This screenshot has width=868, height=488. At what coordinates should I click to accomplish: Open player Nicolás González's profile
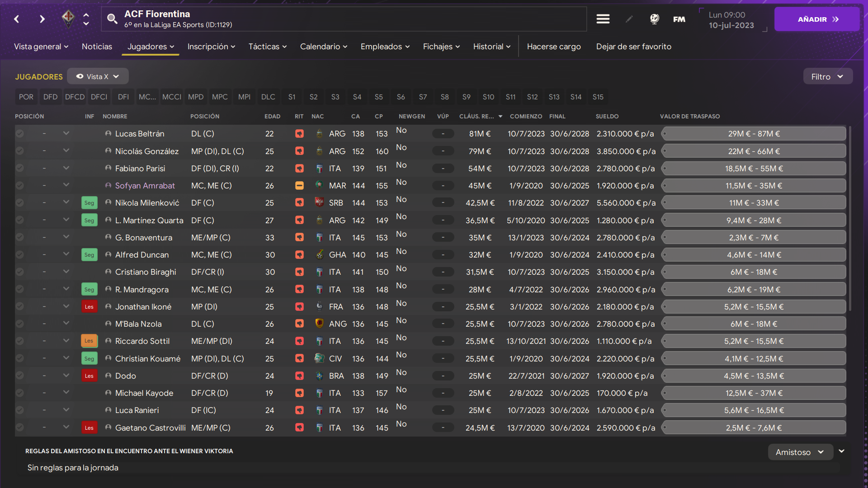(146, 151)
